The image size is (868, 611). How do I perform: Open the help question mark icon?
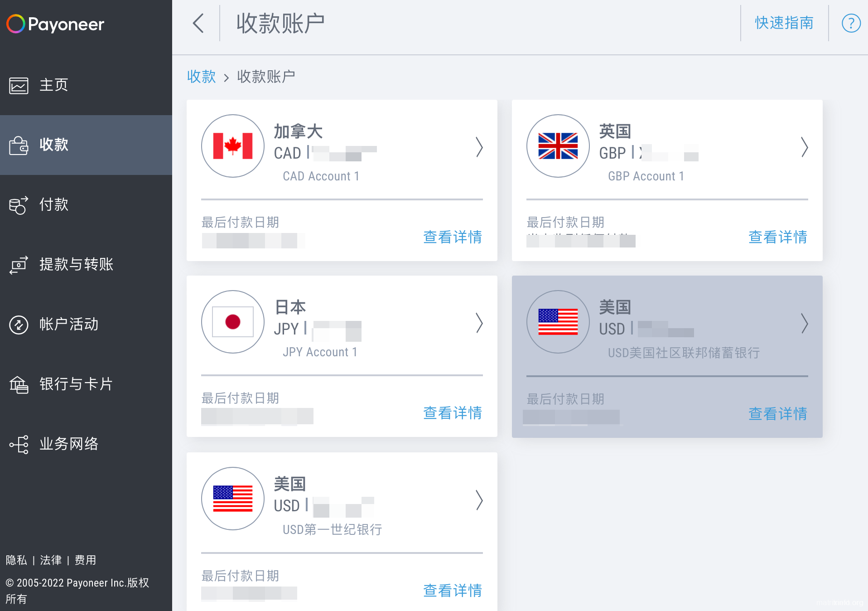(x=851, y=23)
